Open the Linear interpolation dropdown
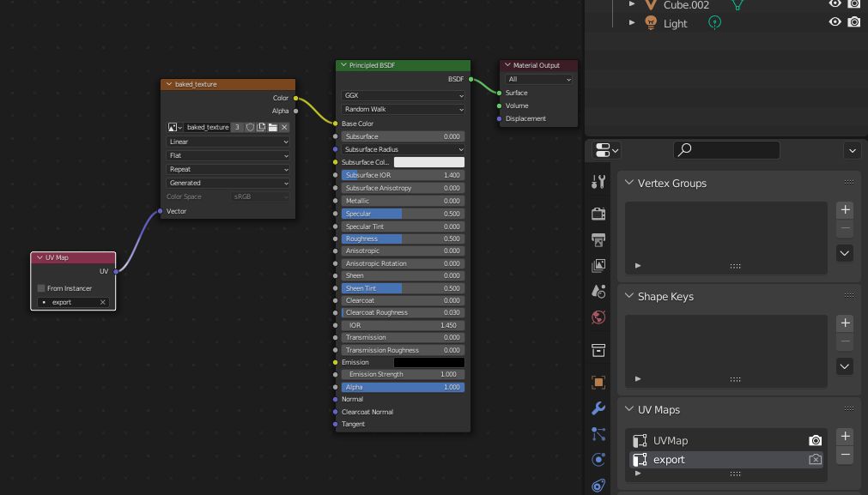This screenshot has width=868, height=495. (x=228, y=142)
